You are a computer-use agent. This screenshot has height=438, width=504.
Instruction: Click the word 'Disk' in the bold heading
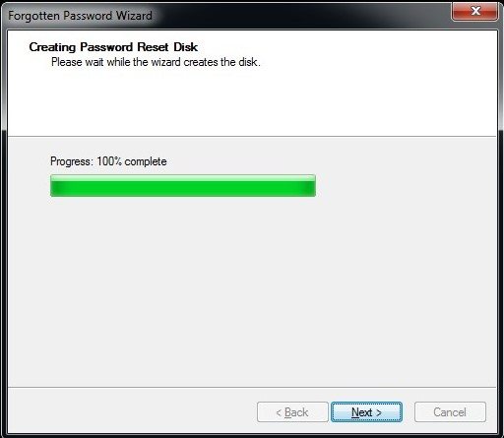(185, 47)
